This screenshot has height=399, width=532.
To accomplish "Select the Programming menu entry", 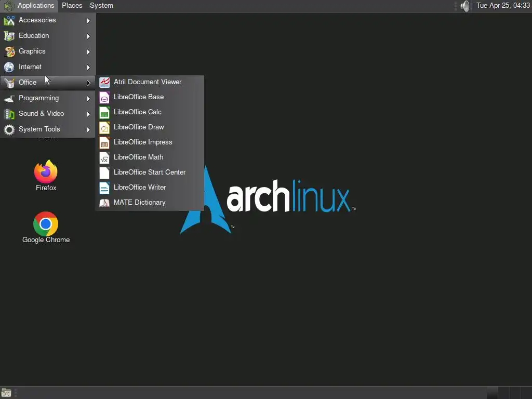I will pyautogui.click(x=48, y=98).
